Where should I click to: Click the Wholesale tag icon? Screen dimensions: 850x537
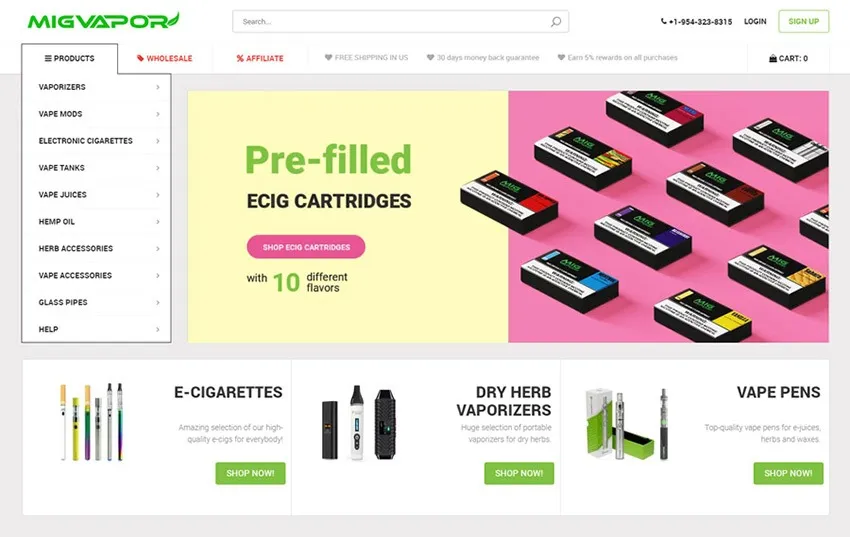click(140, 59)
